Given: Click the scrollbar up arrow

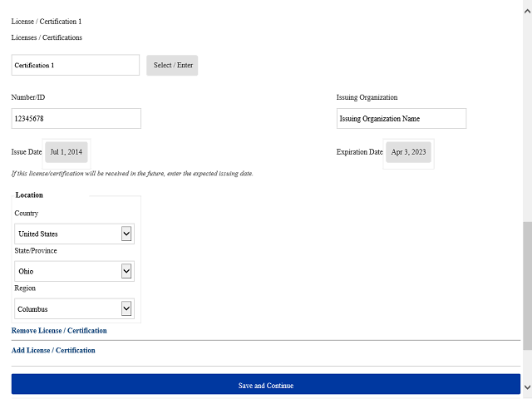Looking at the screenshot, I should point(527,11).
